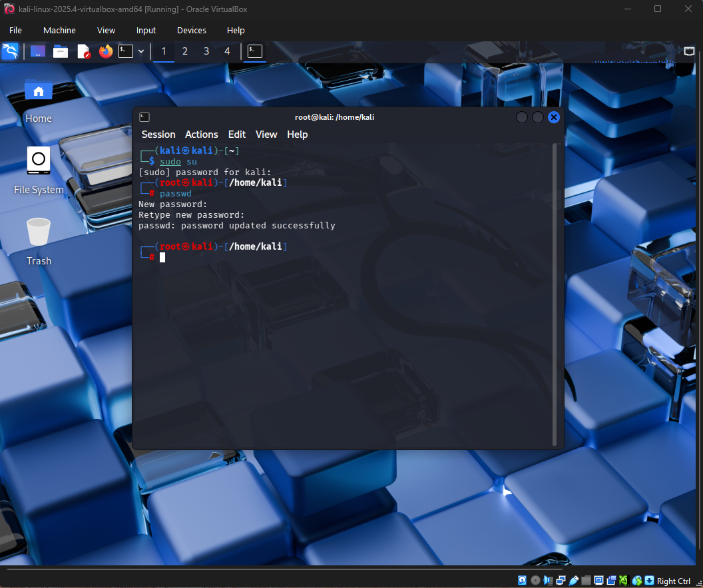
Task: Open the Home folder on the desktop
Action: coord(38,97)
